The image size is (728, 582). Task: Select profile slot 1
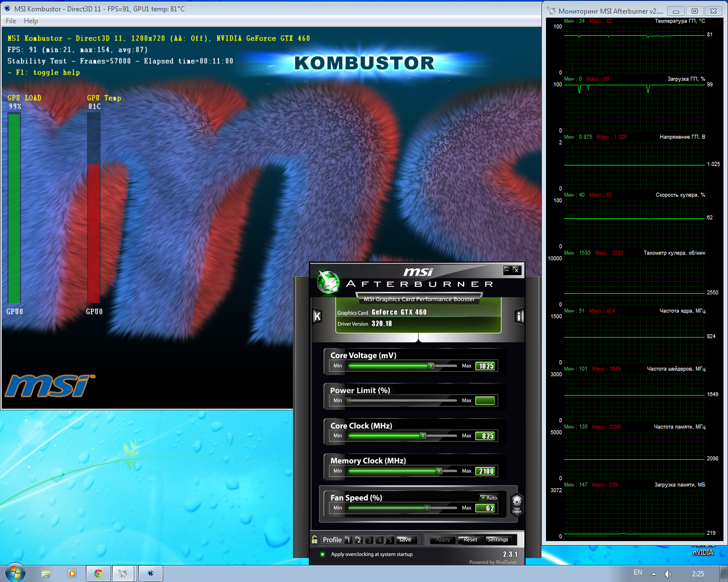(x=348, y=540)
